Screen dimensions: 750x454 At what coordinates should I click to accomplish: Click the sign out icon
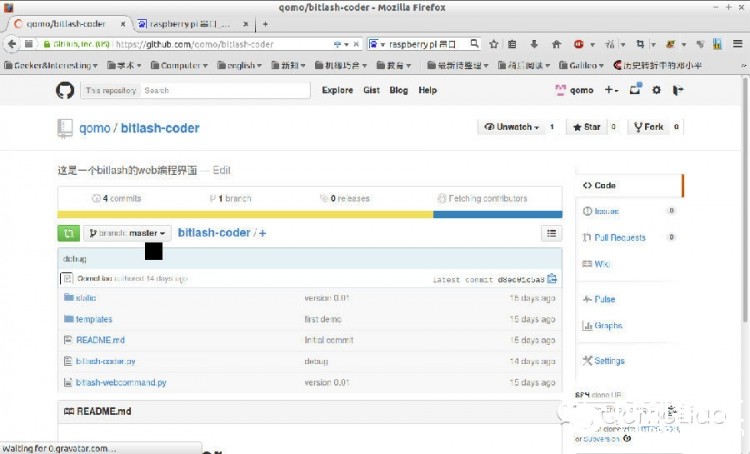678,90
